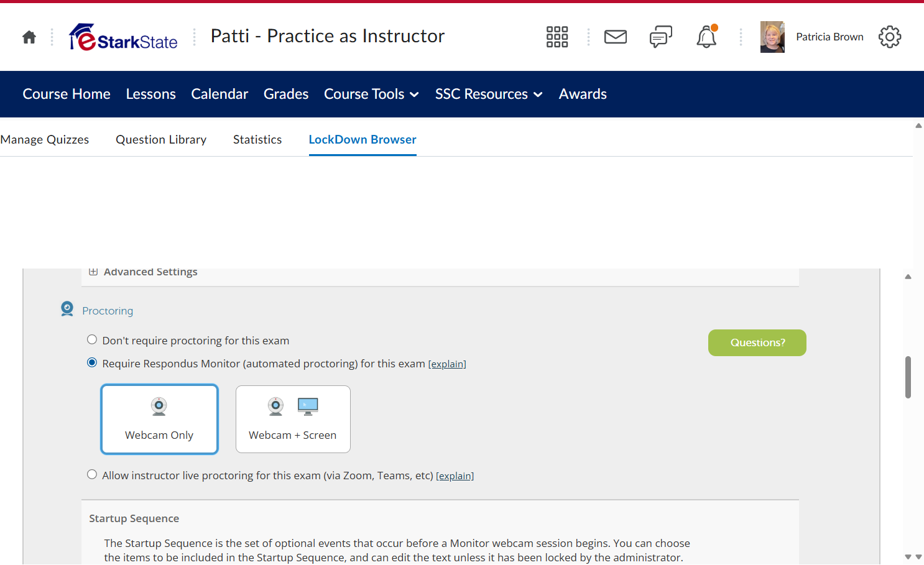This screenshot has width=924, height=565.
Task: Open the admin tools gear icon
Action: [890, 37]
